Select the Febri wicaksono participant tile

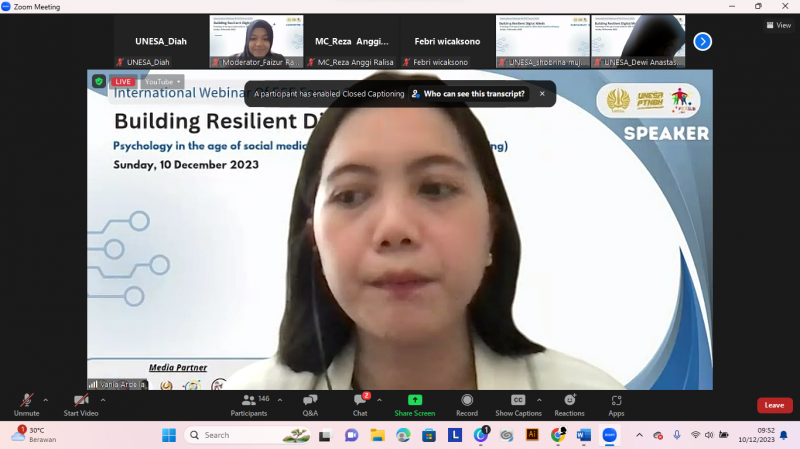point(447,41)
